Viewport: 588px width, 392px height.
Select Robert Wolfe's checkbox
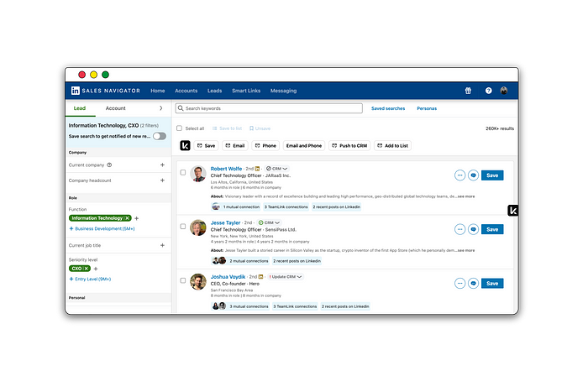(183, 172)
